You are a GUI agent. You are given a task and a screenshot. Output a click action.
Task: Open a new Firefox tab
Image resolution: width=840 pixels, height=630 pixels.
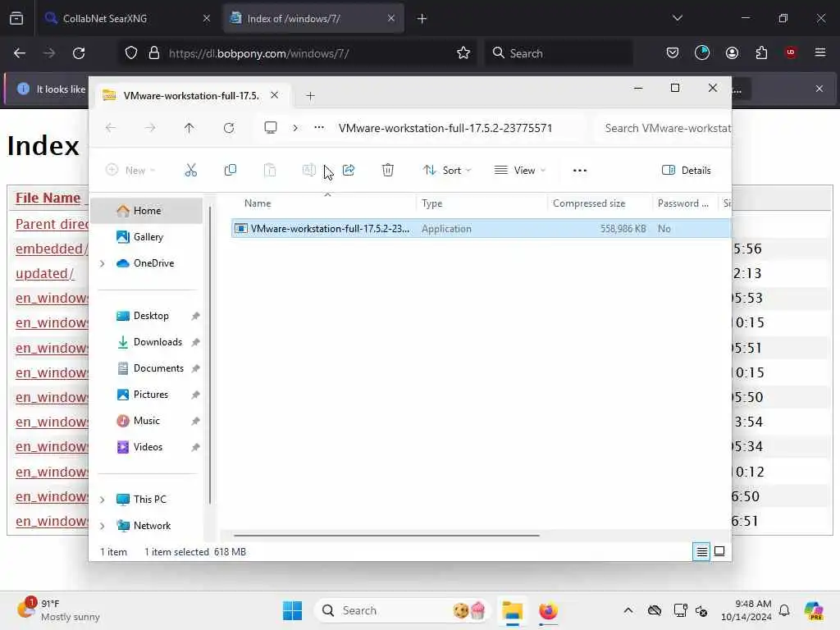422,19
